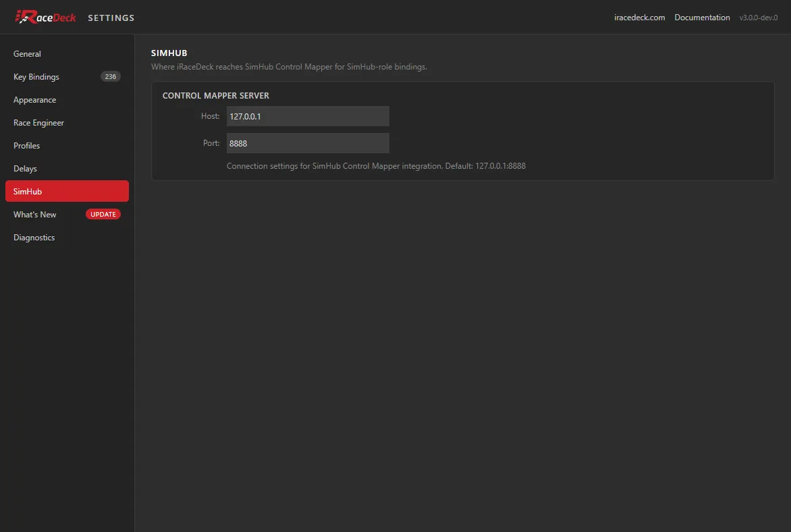Open the Profiles section
Screen dimensions: 791x532
[x=67, y=145]
